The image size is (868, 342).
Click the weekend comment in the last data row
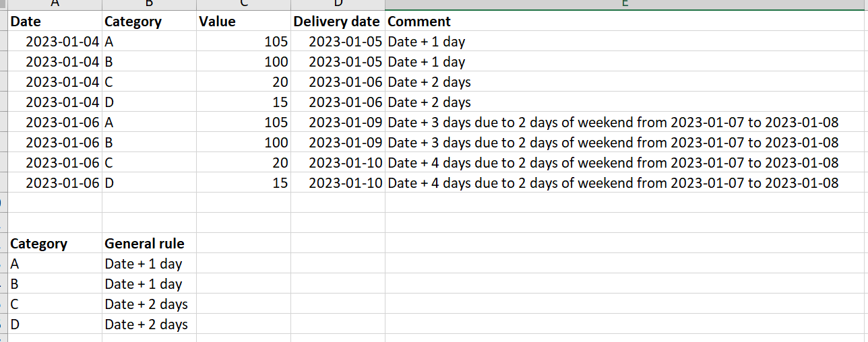(613, 183)
